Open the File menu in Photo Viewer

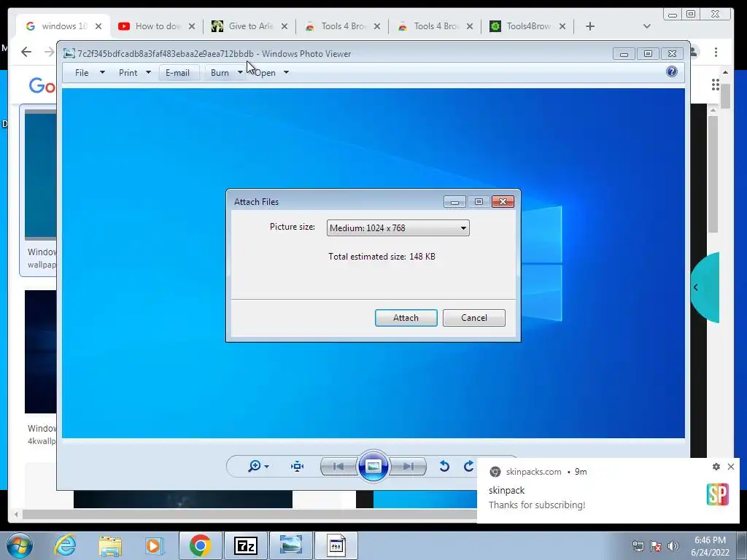(x=82, y=72)
